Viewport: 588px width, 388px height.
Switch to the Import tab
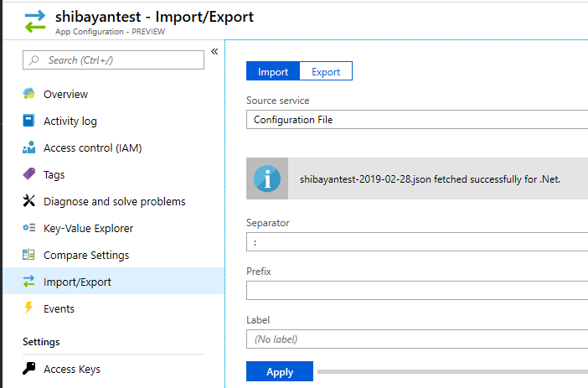click(273, 71)
